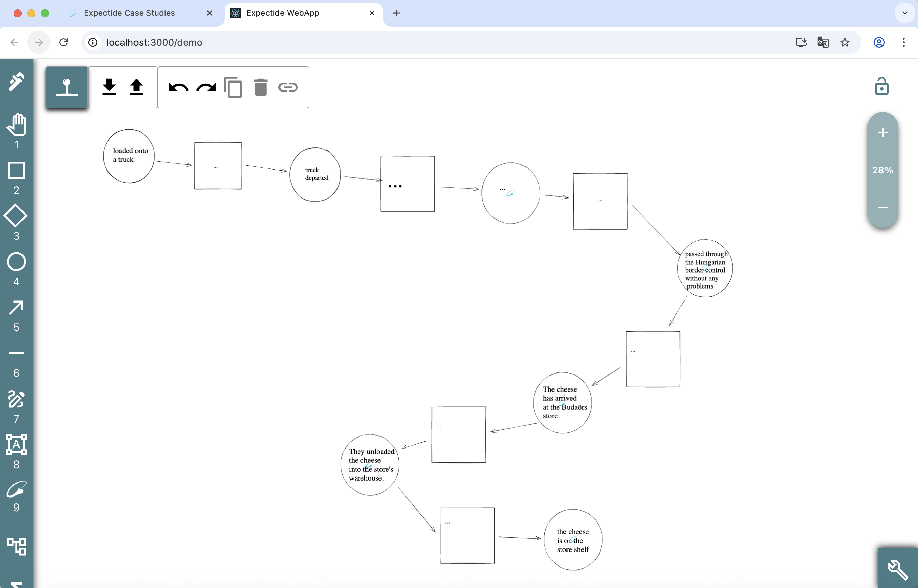Screen dimensions: 918x588
Task: Click zoom in plus button
Action: tap(883, 133)
